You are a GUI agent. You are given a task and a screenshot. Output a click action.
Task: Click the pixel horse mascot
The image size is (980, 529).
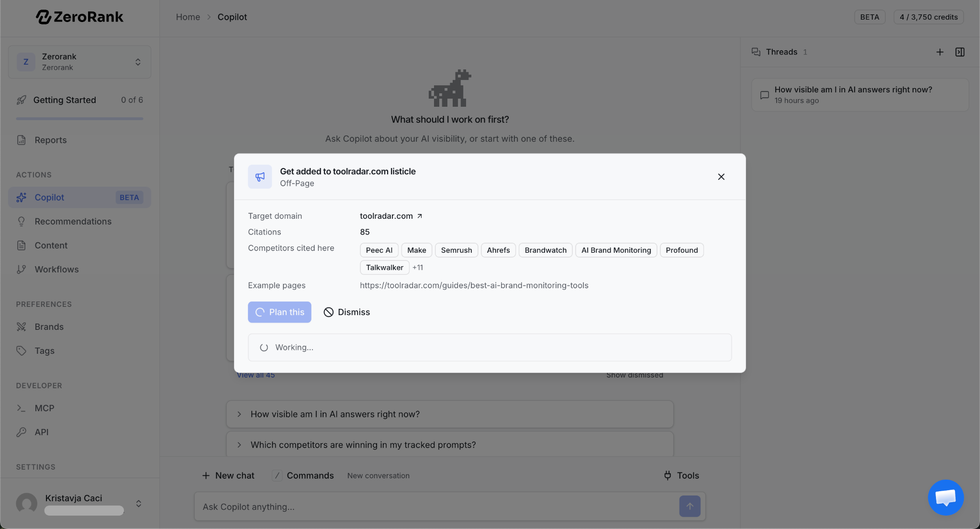click(450, 88)
